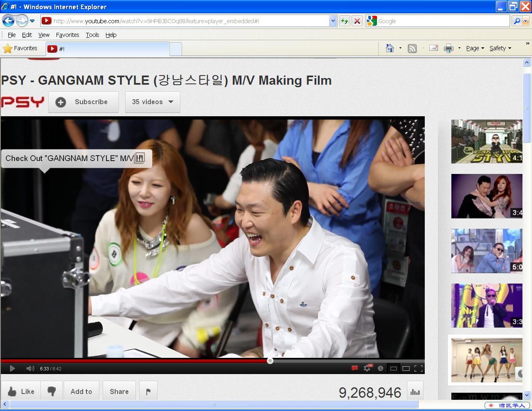Open the PSY with HyunA duet thumbnail
Screen dimensions: 532x411
pos(487,196)
